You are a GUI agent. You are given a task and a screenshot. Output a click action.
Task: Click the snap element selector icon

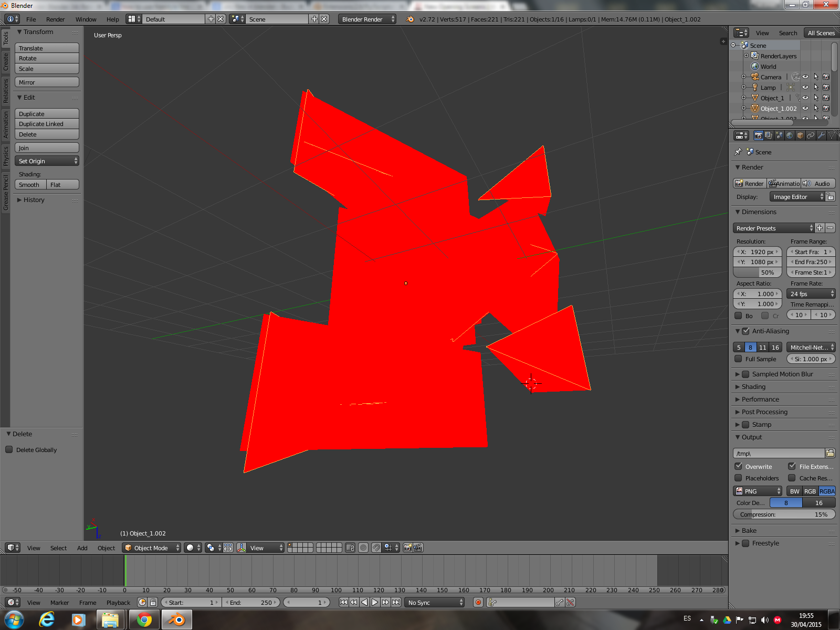pos(391,548)
